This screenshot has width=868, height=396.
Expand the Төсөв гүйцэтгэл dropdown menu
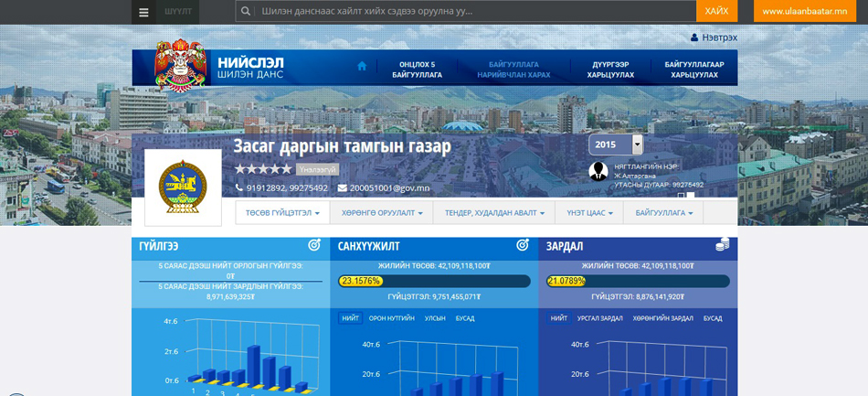[282, 213]
